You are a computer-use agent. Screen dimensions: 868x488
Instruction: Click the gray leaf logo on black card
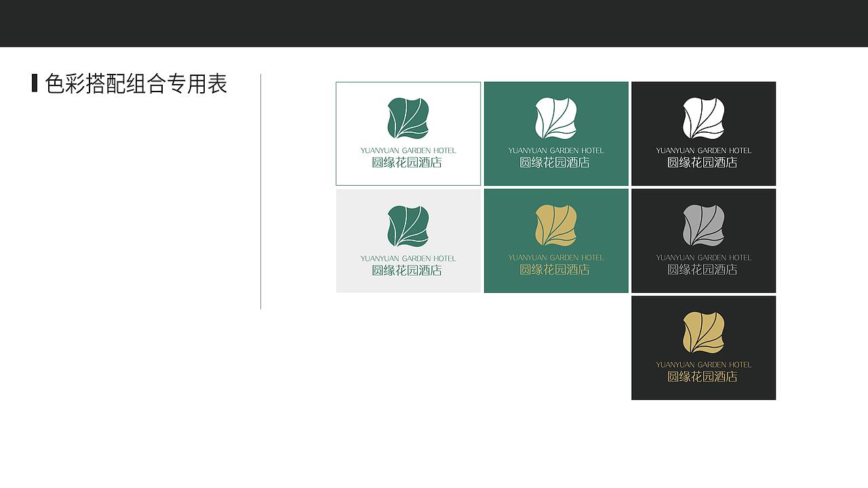704,226
